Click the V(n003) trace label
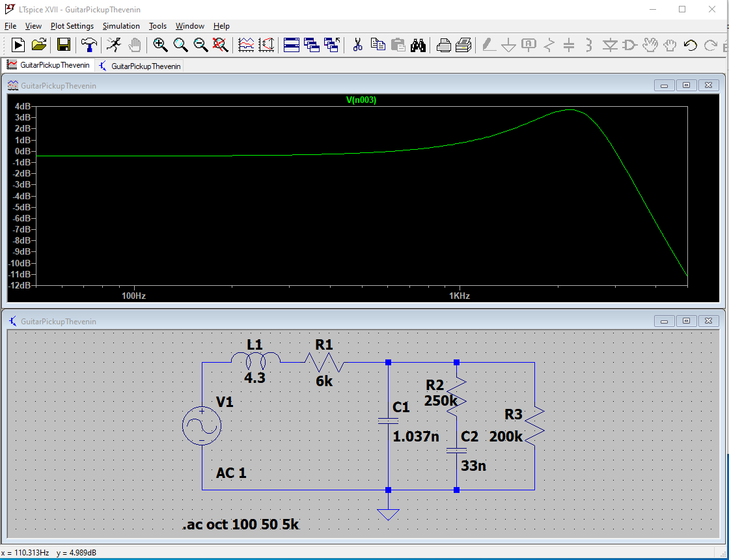Viewport: 729px width, 560px height. click(x=361, y=100)
